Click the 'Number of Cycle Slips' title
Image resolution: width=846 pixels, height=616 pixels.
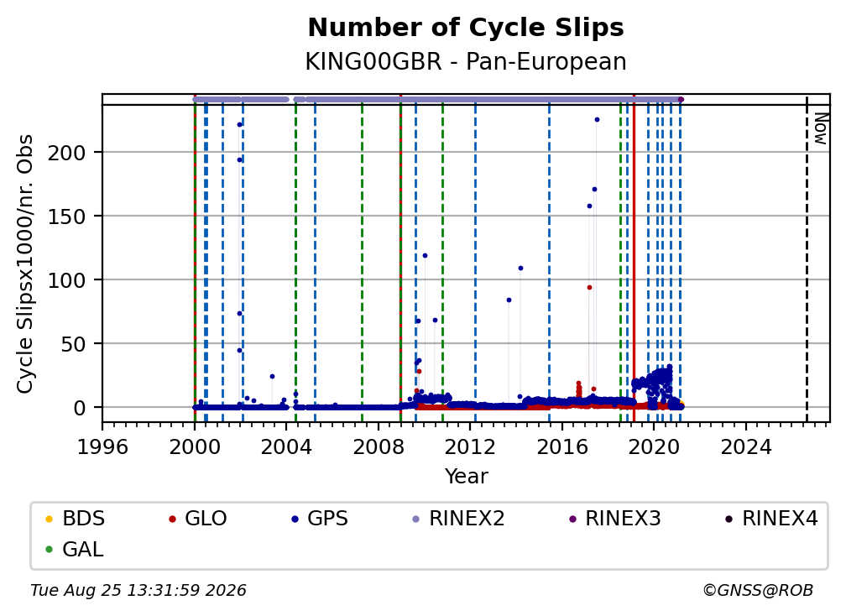pos(466,28)
